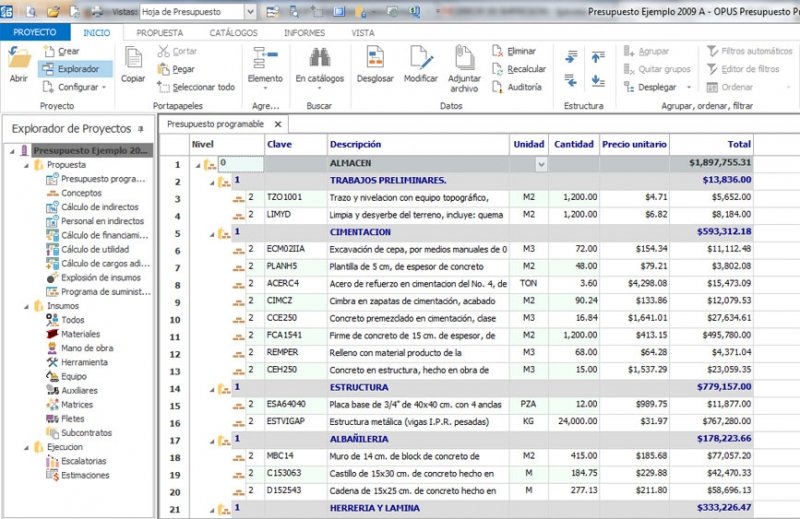800x519 pixels.
Task: Click Eliminar in the Datos group
Action: (513, 51)
